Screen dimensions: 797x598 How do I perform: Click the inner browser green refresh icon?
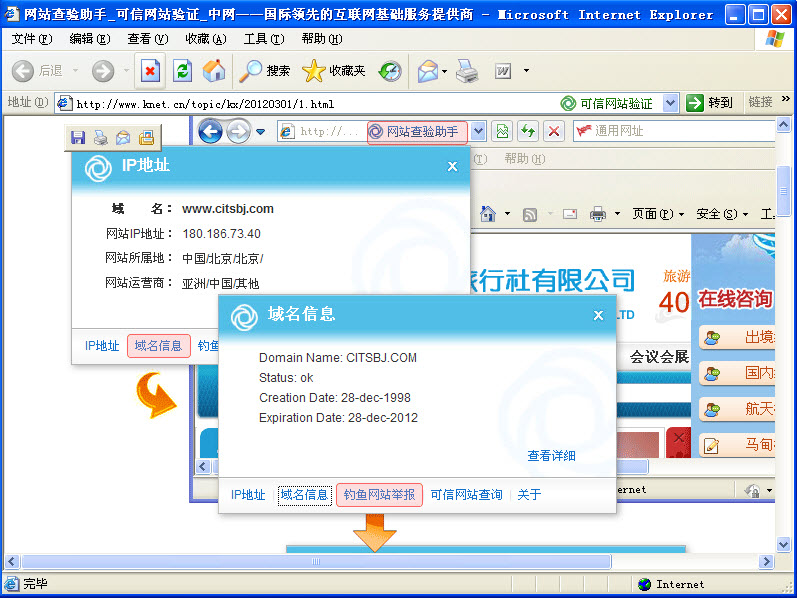528,132
